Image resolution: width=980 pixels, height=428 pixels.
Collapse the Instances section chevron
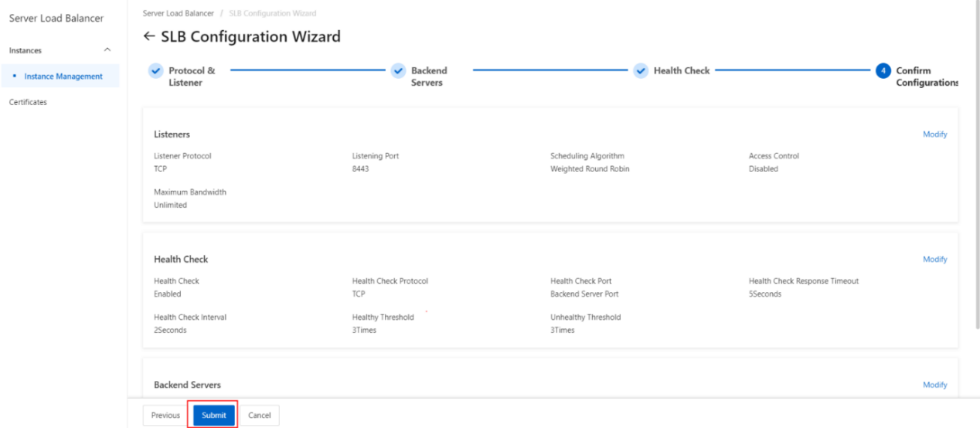click(x=107, y=50)
